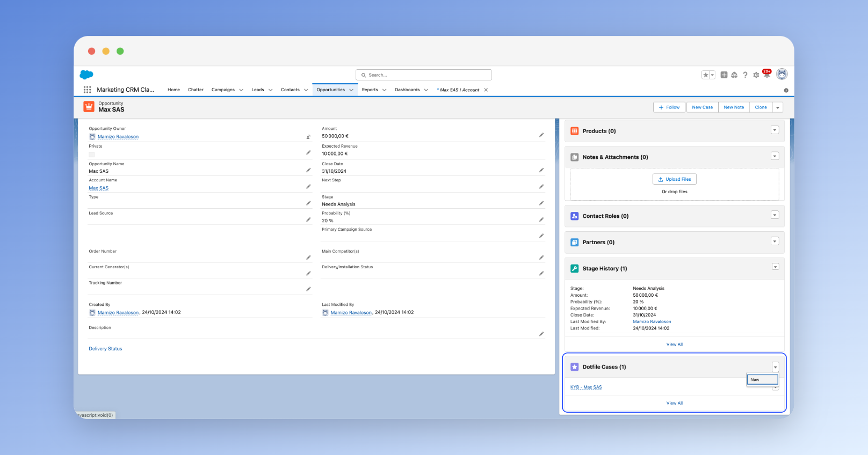
Task: Edit the Account Name field pencil
Action: point(308,187)
